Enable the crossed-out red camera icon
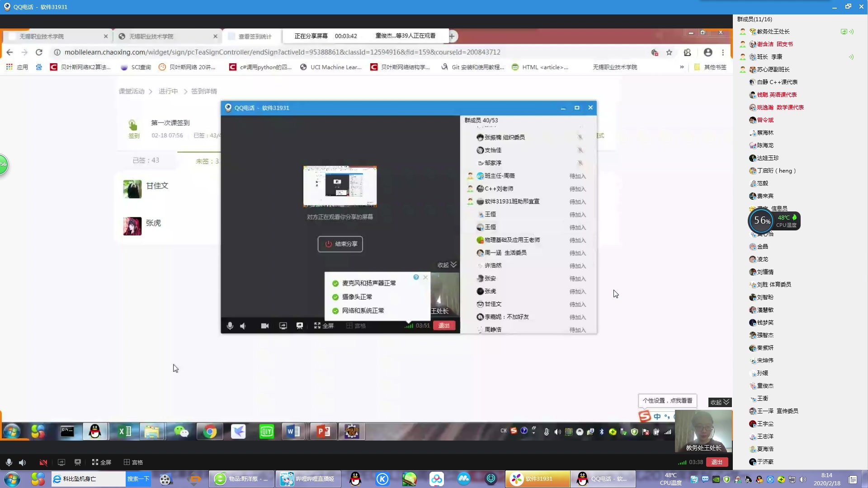 point(43,462)
